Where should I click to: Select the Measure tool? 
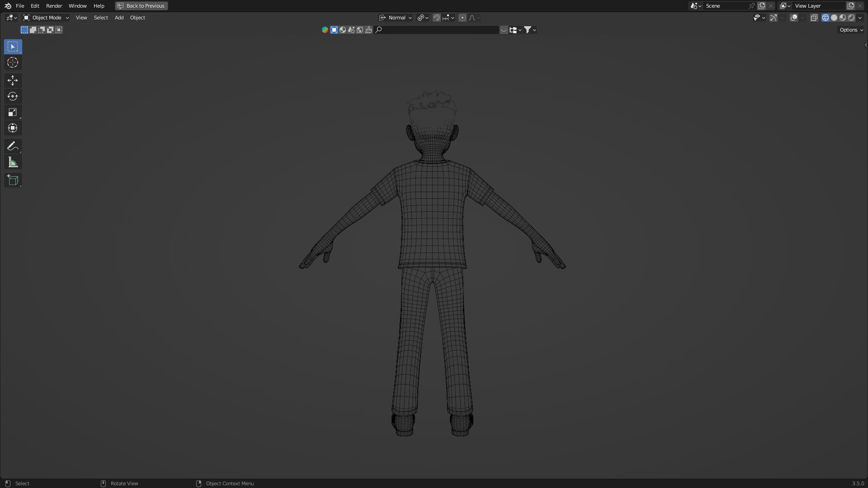pyautogui.click(x=13, y=162)
